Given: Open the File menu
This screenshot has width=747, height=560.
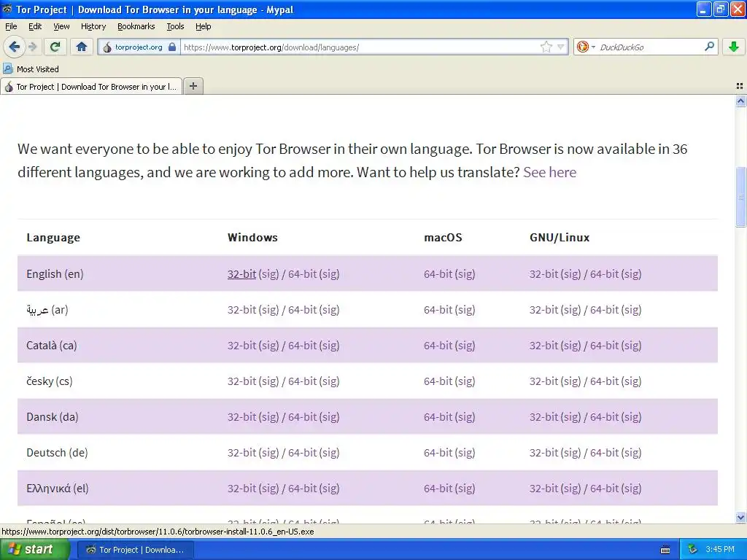Looking at the screenshot, I should 11,27.
